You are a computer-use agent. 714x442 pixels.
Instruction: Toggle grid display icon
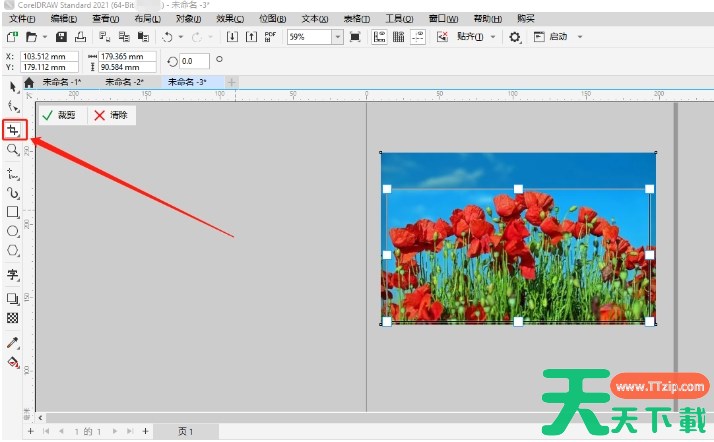tap(398, 37)
